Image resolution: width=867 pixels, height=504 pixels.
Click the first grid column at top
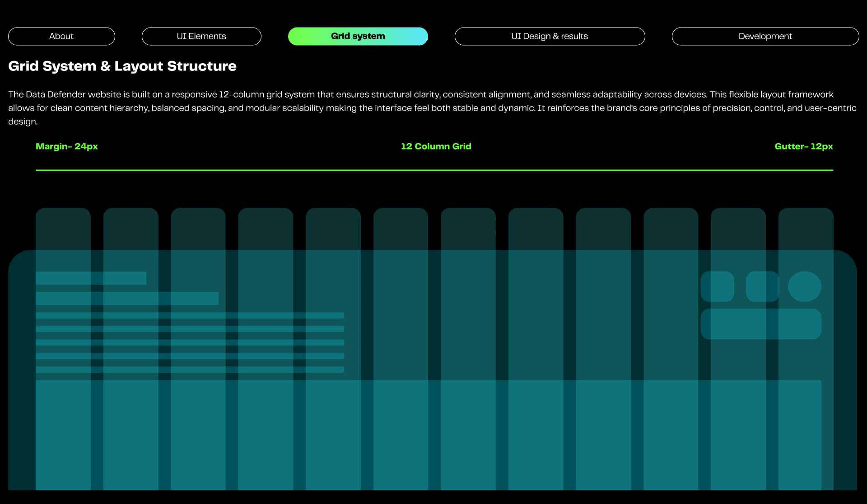tap(63, 228)
